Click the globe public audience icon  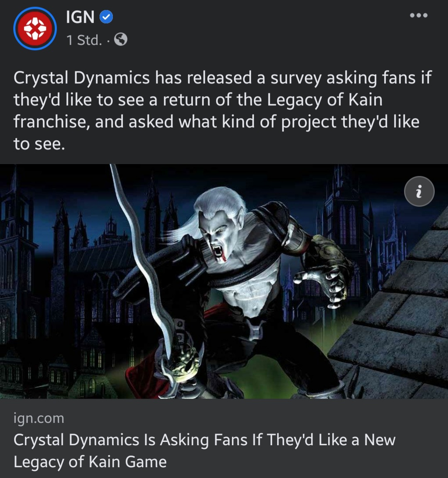point(121,39)
